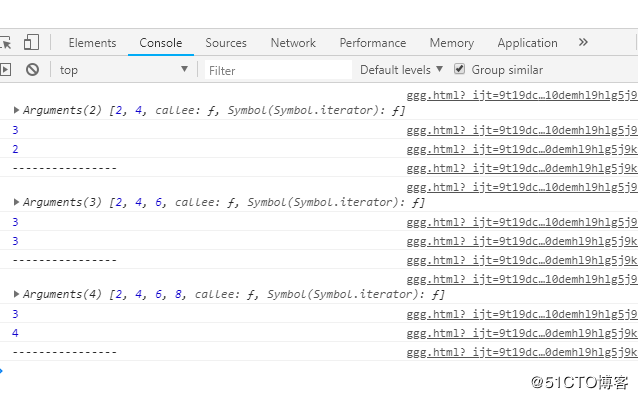Select the Memory tab
Image resolution: width=638 pixels, height=399 pixels.
pyautogui.click(x=452, y=43)
